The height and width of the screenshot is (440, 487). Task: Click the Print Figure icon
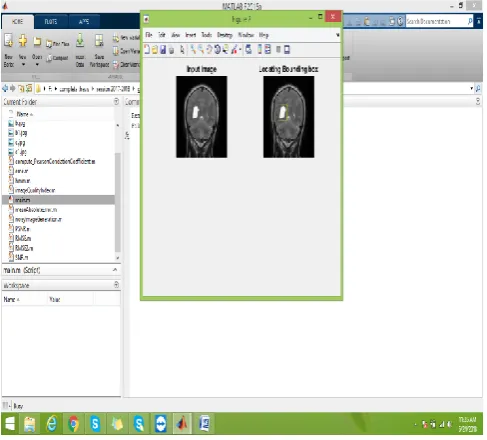[171, 50]
